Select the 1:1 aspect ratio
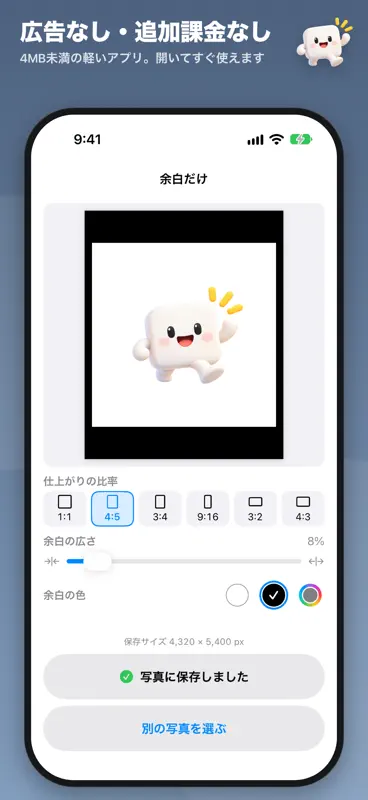 pos(65,509)
